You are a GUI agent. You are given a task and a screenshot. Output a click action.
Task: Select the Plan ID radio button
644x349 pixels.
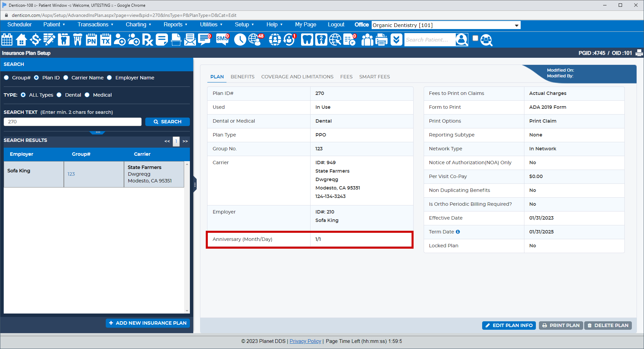36,78
